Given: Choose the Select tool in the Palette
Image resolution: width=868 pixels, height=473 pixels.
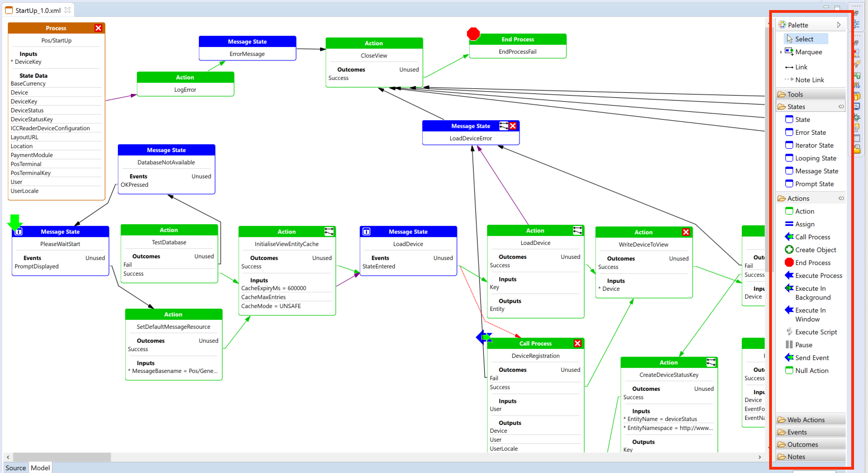Looking at the screenshot, I should [x=806, y=39].
